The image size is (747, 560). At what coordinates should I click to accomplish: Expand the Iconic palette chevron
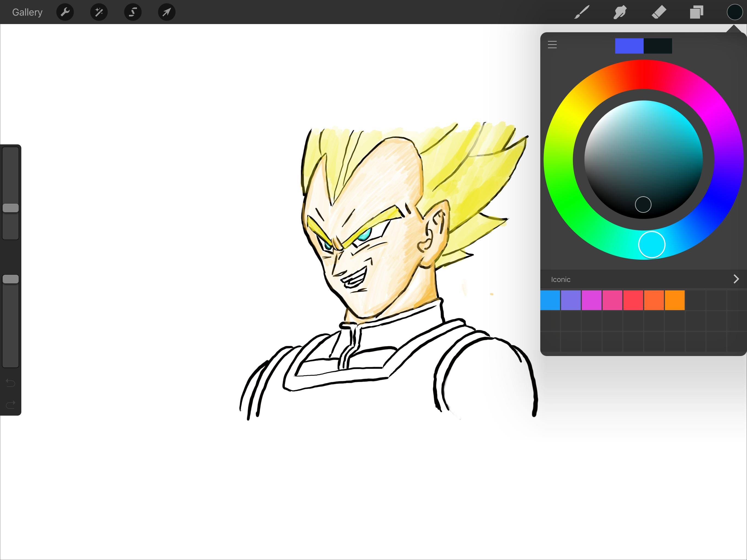click(x=736, y=279)
